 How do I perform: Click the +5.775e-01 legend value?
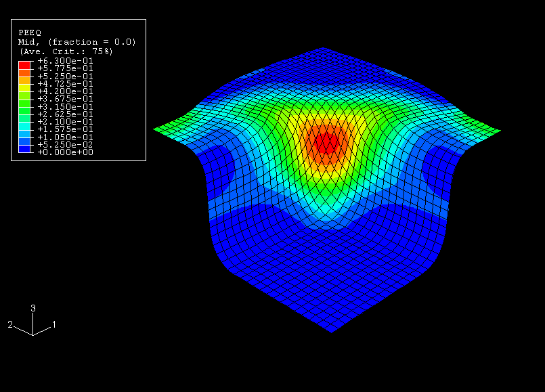[x=66, y=68]
